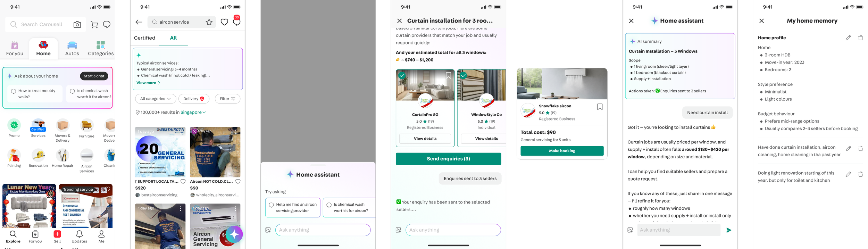Edit the Home profile with pencil icon
Image resolution: width=868 pixels, height=249 pixels.
pos(848,38)
